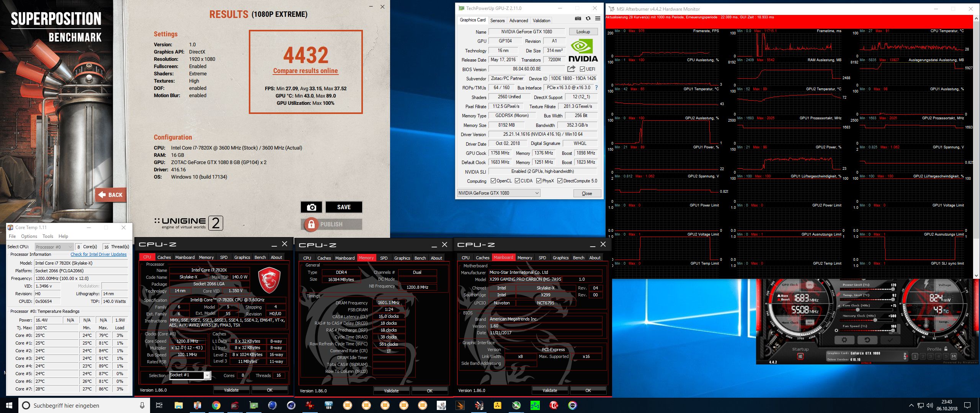Open CPU-Z Socket #1 selection dropdown
The image size is (980, 413).
(190, 375)
